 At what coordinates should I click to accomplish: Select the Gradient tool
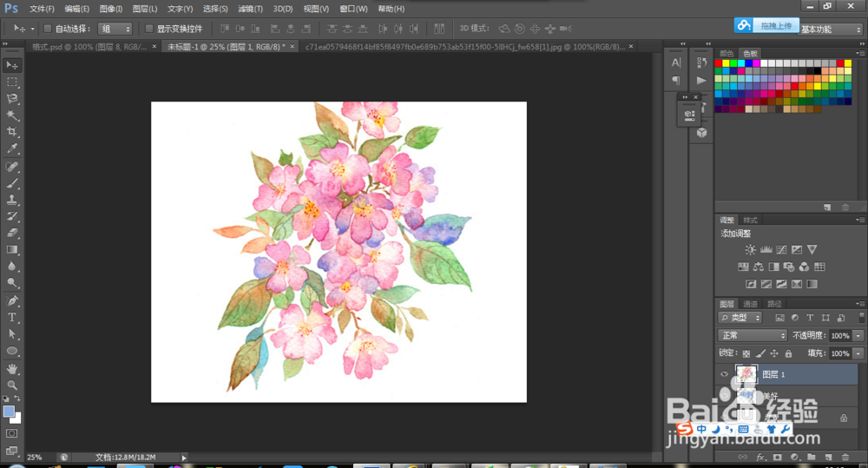click(11, 250)
